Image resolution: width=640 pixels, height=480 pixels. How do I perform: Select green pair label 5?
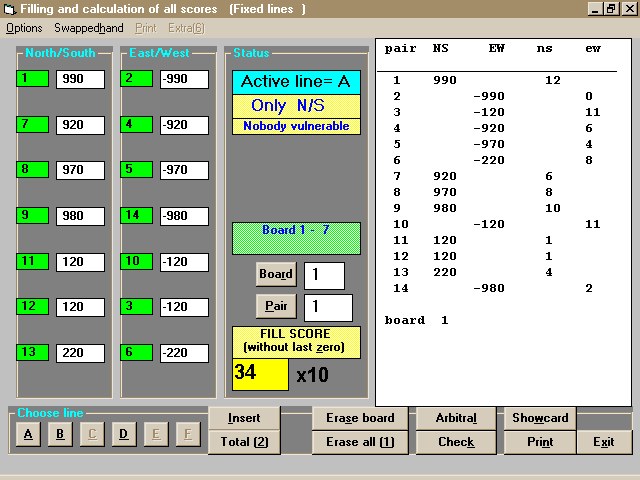136,169
